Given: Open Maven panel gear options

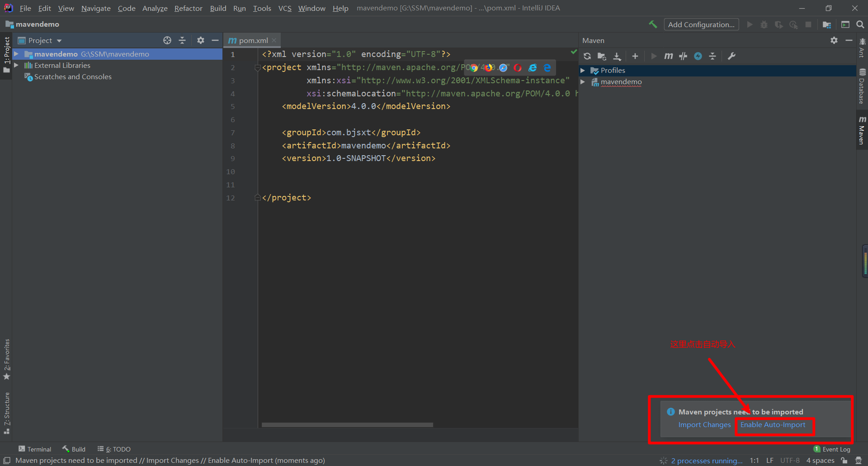Looking at the screenshot, I should [x=834, y=40].
